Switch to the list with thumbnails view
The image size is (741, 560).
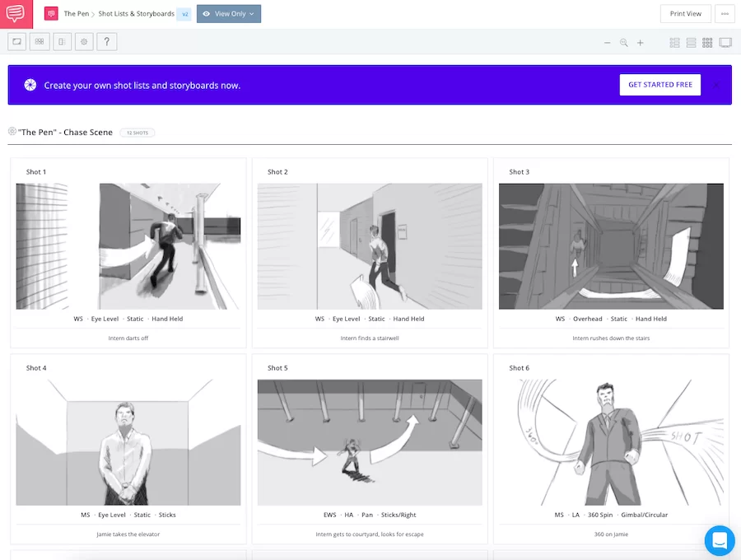point(675,43)
